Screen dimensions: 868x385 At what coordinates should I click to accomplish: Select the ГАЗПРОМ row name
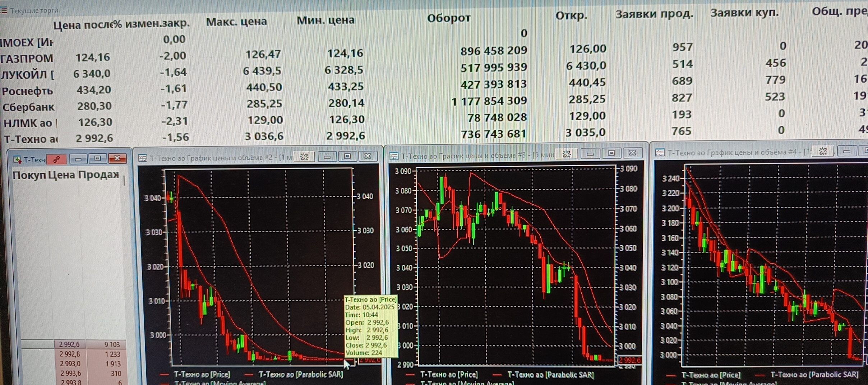27,58
